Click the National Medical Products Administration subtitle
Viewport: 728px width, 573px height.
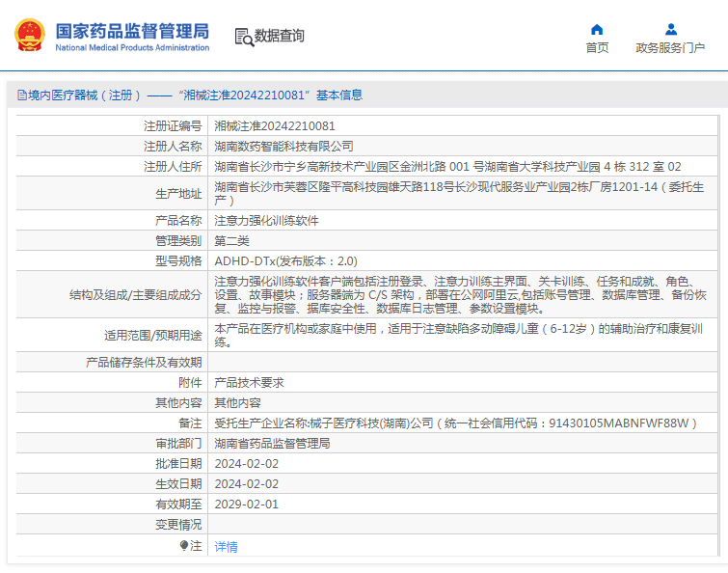pos(132,47)
